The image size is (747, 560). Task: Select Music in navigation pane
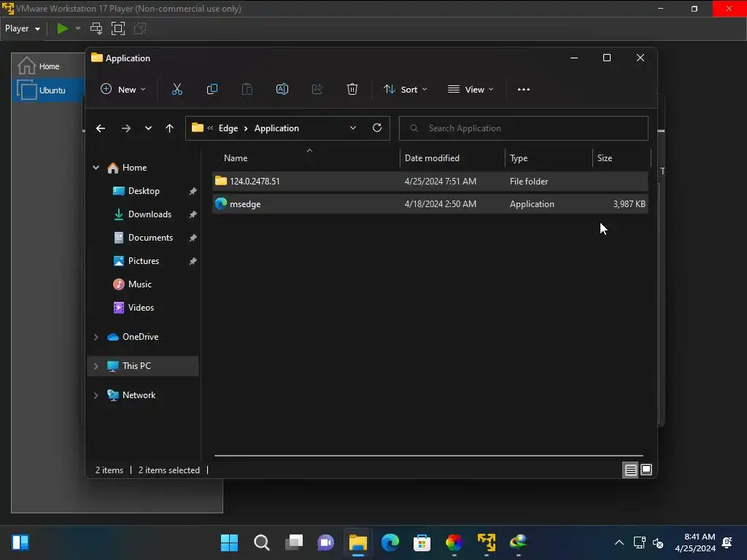coord(139,284)
